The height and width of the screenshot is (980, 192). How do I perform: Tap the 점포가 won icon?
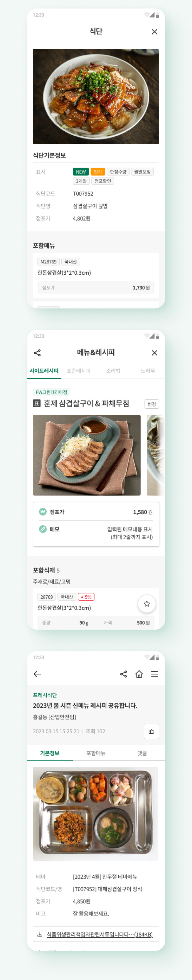point(43,512)
